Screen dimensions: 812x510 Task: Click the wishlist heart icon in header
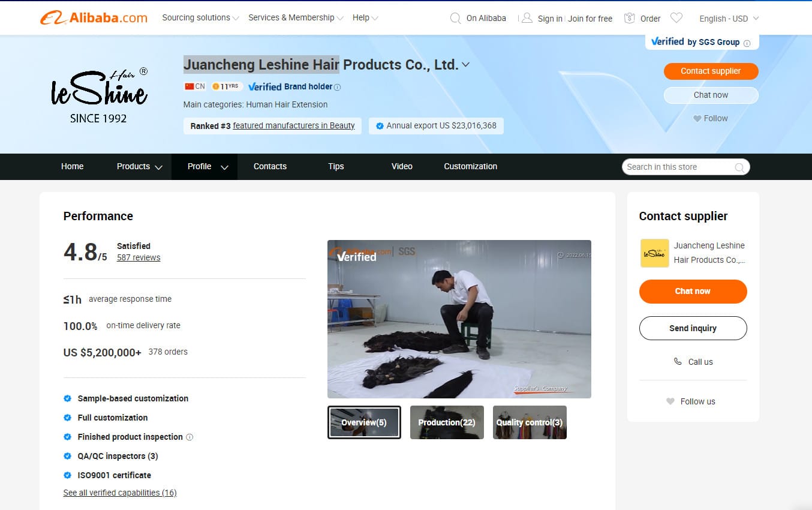tap(676, 18)
